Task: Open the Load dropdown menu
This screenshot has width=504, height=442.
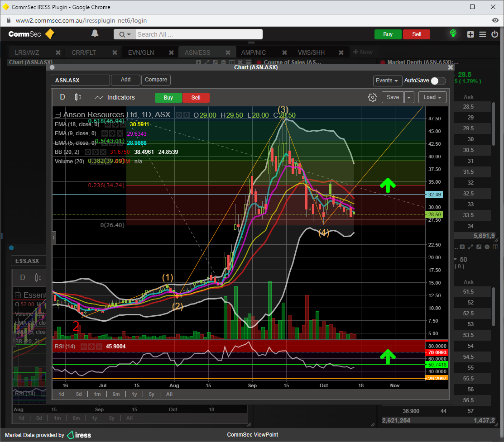Action: tap(432, 97)
